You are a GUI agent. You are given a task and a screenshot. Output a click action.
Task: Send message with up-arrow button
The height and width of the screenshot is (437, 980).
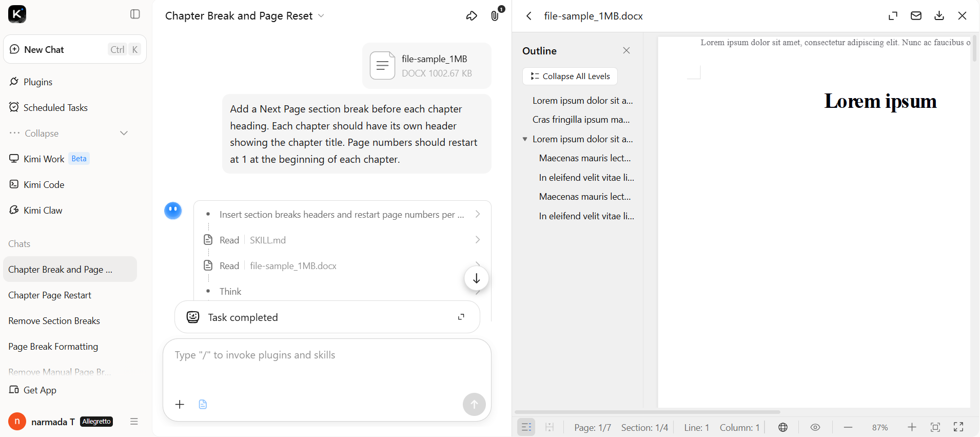click(474, 405)
